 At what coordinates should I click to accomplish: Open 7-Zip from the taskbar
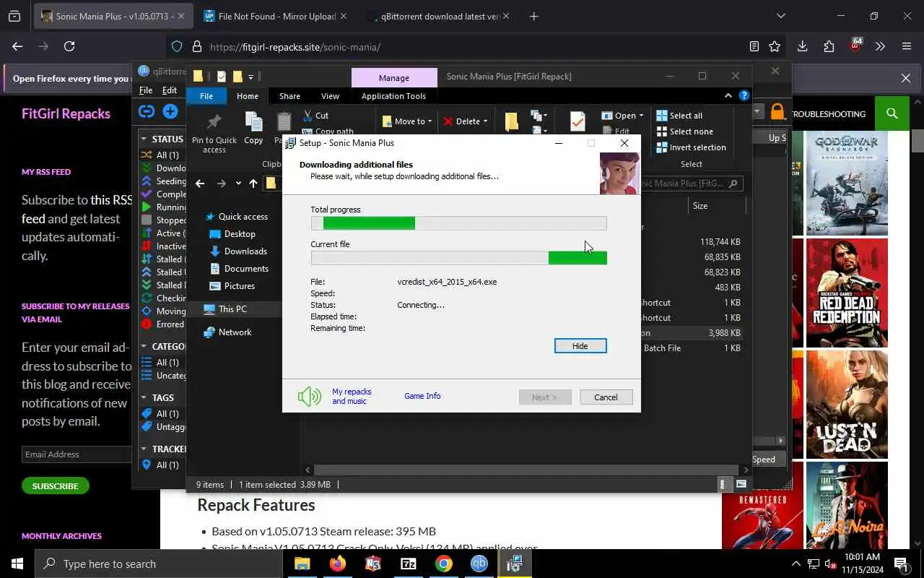(x=408, y=564)
